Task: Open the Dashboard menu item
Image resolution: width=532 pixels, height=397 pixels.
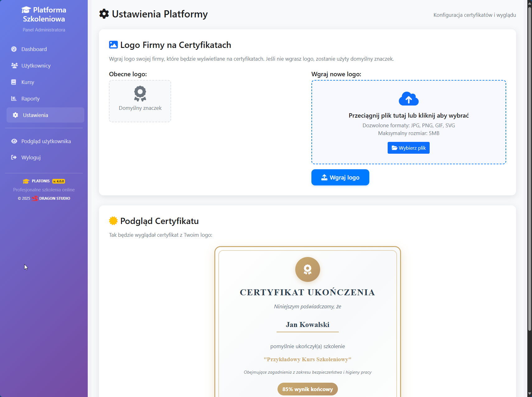Action: (x=34, y=49)
